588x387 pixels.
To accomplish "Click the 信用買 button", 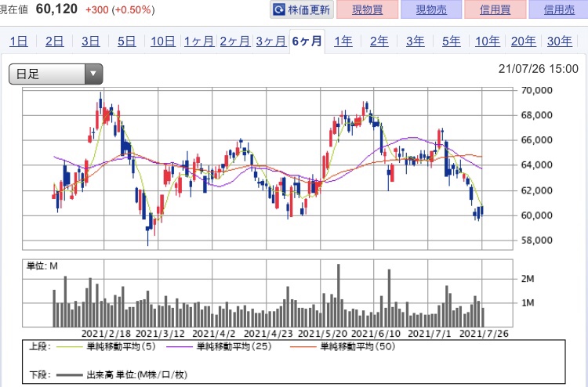I will click(495, 9).
